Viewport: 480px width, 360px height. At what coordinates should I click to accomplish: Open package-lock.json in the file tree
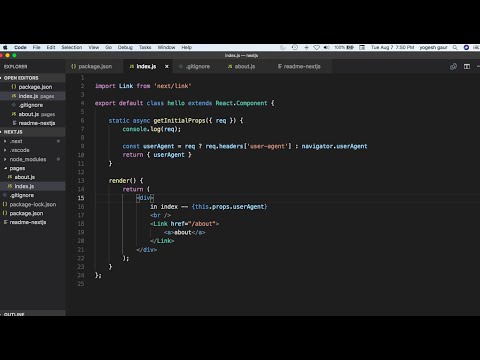click(33, 204)
